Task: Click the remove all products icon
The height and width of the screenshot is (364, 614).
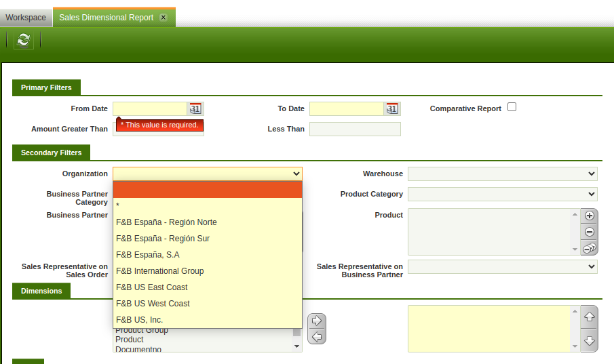Action: 590,248
